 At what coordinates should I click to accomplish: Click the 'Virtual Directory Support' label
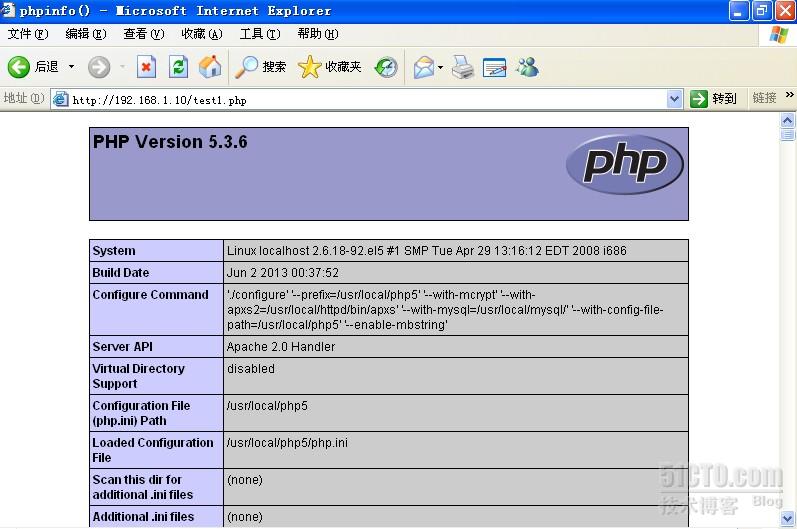[138, 376]
